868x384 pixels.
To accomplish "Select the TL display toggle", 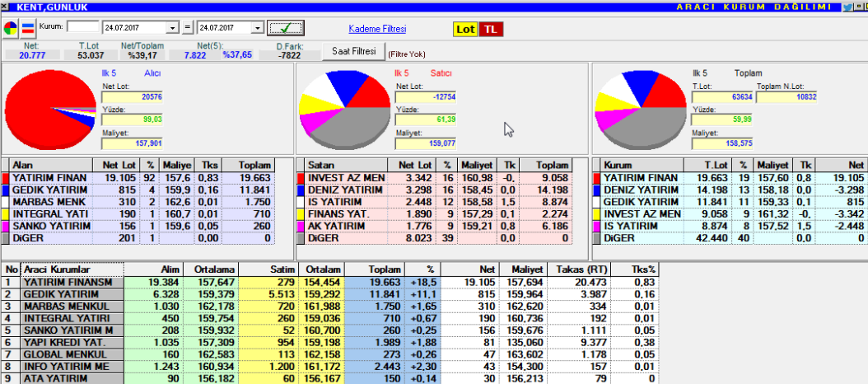I will pyautogui.click(x=491, y=30).
